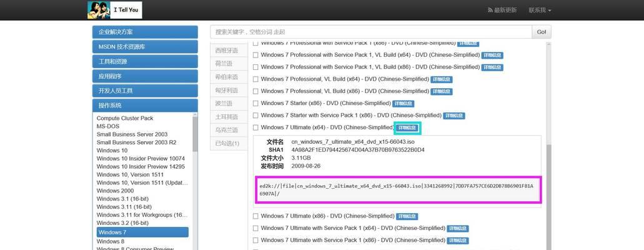This screenshot has width=644, height=250.
Task: Click the ed2k download link text box
Action: [399, 189]
